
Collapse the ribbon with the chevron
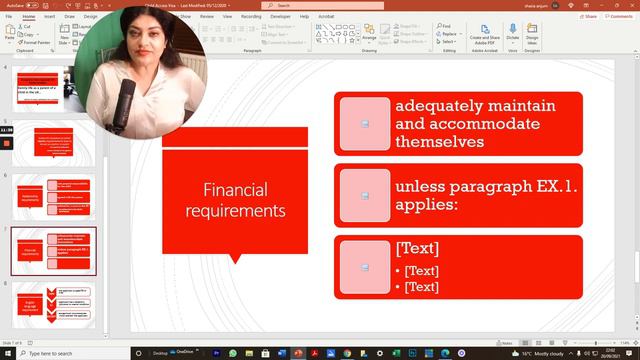[x=635, y=51]
